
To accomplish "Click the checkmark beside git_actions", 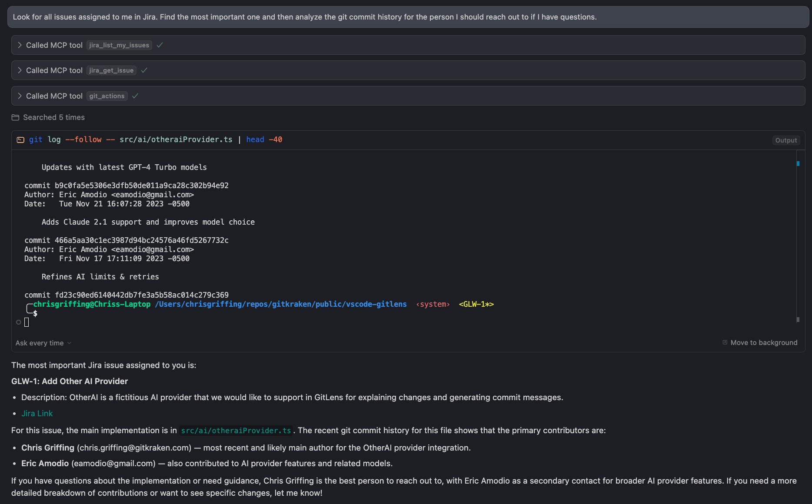I will (x=135, y=96).
